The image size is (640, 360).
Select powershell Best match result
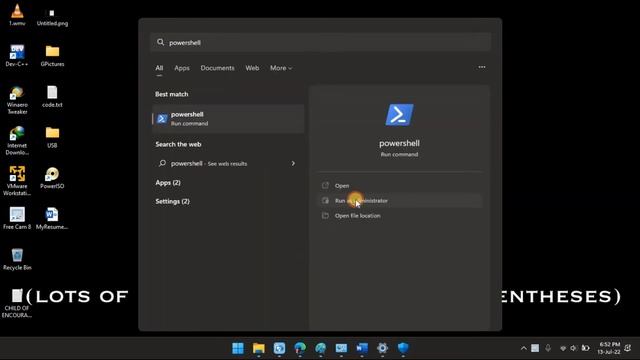228,119
